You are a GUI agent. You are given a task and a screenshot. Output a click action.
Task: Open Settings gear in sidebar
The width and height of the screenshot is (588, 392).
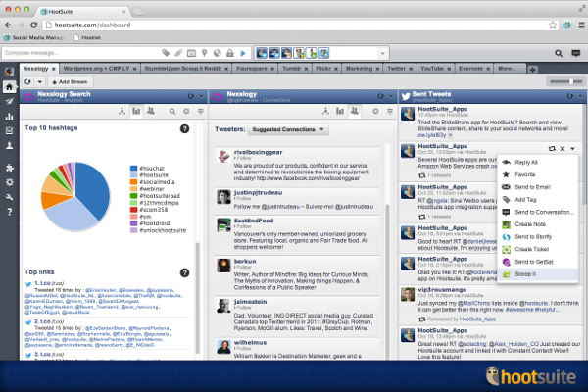pyautogui.click(x=10, y=182)
